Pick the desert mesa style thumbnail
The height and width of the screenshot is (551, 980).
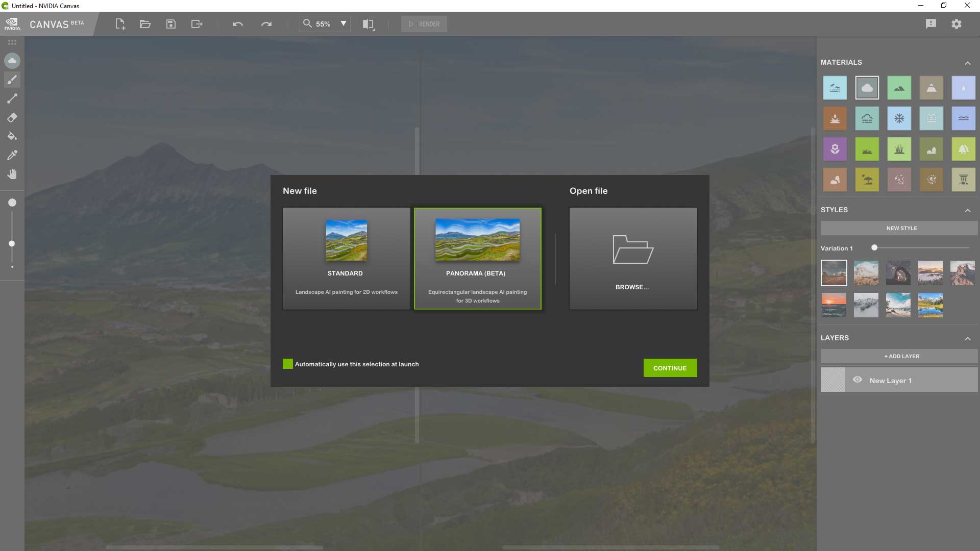[x=834, y=273]
